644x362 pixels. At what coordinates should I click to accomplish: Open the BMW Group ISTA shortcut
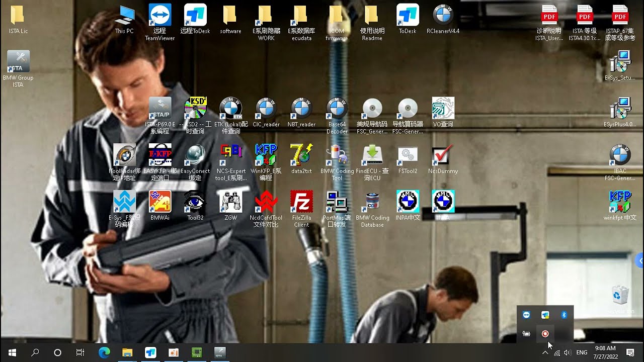pos(18,69)
